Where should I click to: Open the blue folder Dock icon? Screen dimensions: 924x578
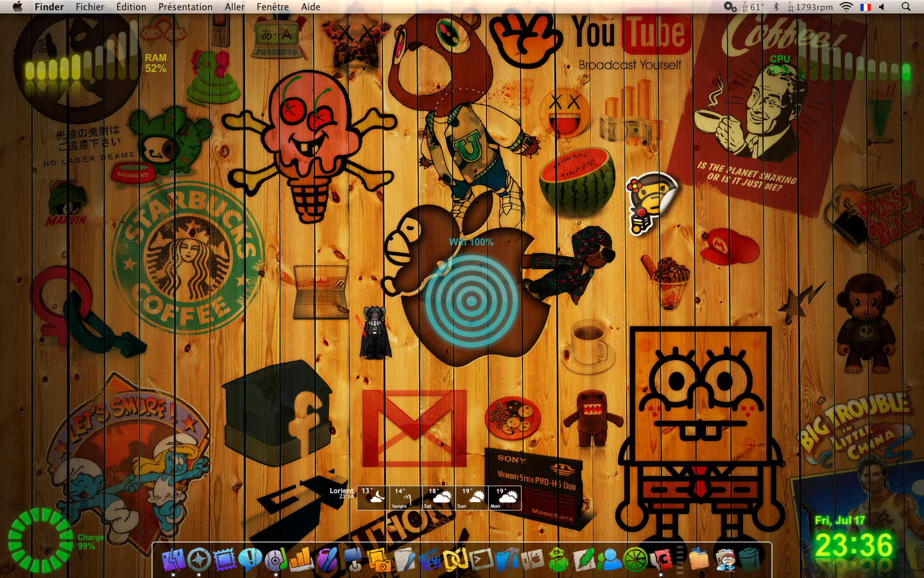click(507, 560)
